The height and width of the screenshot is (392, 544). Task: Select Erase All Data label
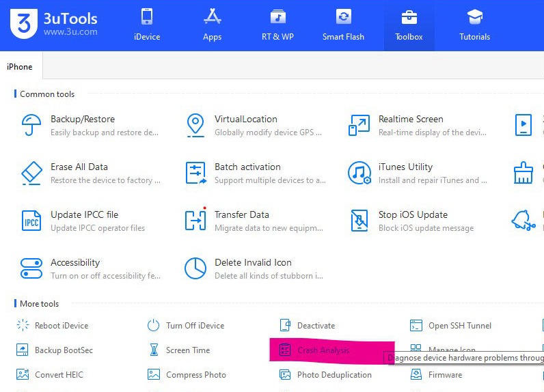pos(79,167)
